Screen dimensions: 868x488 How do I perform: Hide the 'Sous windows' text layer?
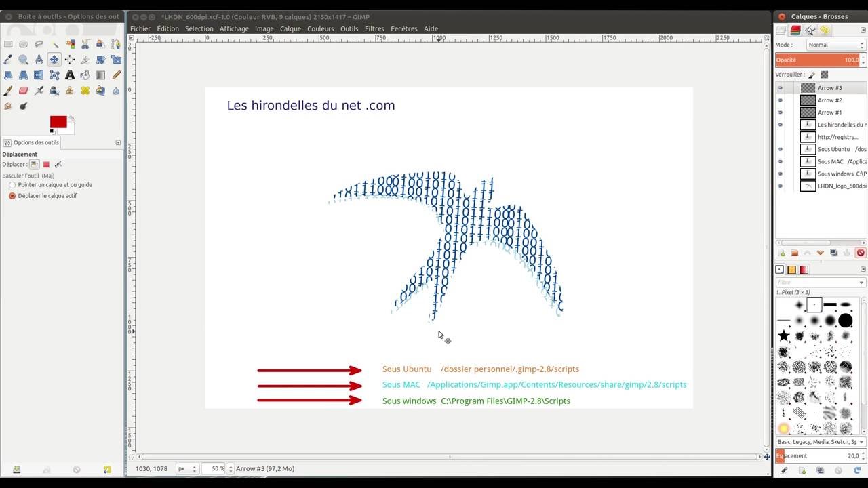coord(780,174)
